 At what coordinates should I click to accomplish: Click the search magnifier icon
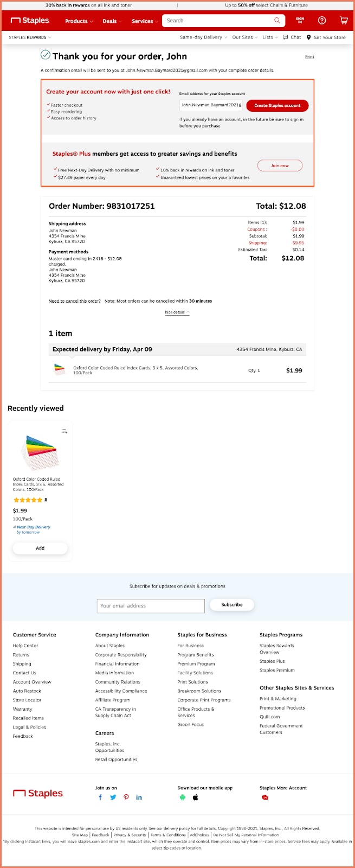(277, 20)
